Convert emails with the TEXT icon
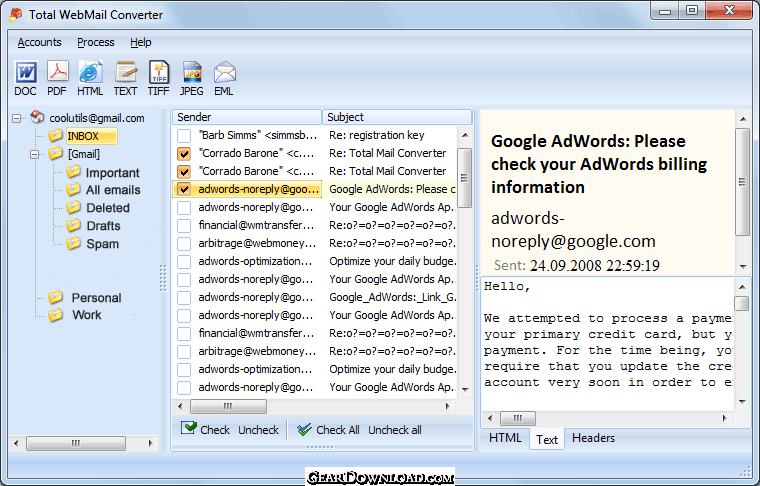 coord(126,73)
